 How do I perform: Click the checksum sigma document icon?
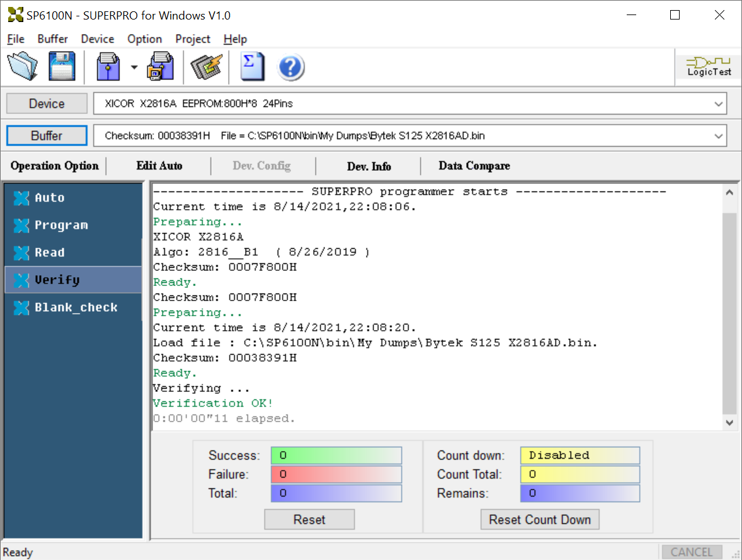252,67
